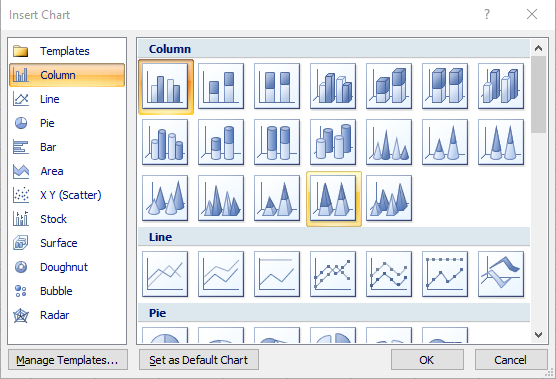This screenshot has height=379, width=556.
Task: Select the basic Line chart thumbnail
Action: click(x=165, y=274)
